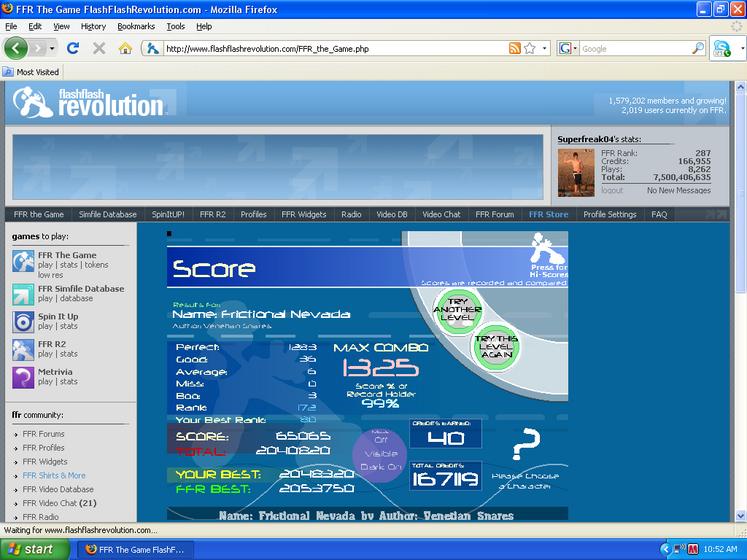The height and width of the screenshot is (560, 747).
Task: Open the Google search engine selector
Action: click(567, 48)
